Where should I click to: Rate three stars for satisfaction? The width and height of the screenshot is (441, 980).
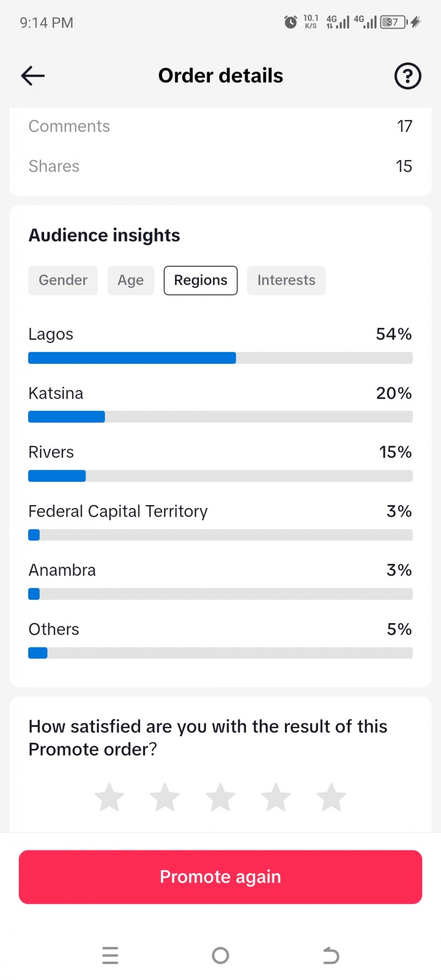pos(220,797)
